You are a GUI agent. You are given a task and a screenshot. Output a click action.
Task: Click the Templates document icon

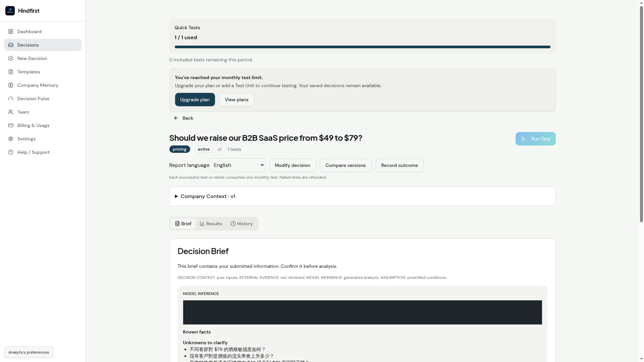click(x=11, y=72)
